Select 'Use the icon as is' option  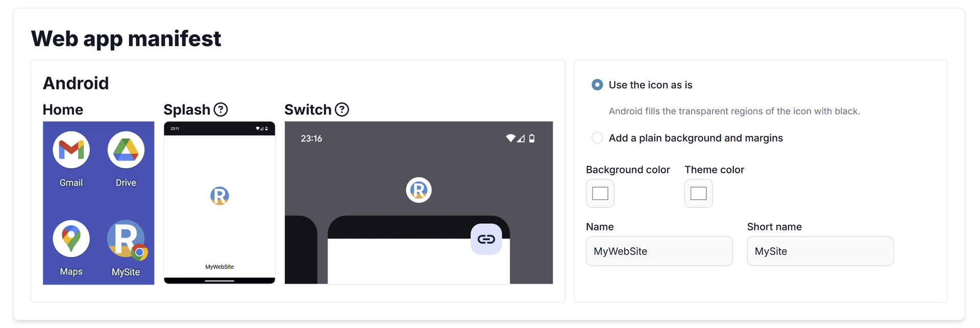pos(597,85)
